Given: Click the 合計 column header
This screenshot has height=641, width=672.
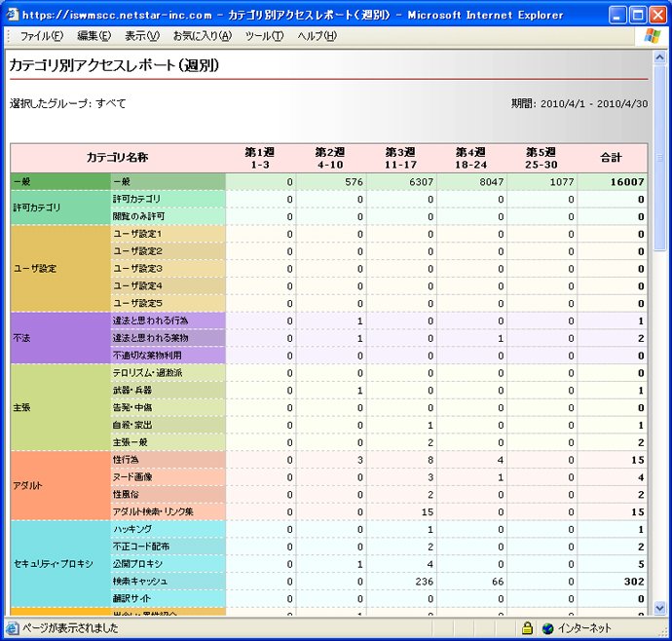Looking at the screenshot, I should pyautogui.click(x=612, y=158).
